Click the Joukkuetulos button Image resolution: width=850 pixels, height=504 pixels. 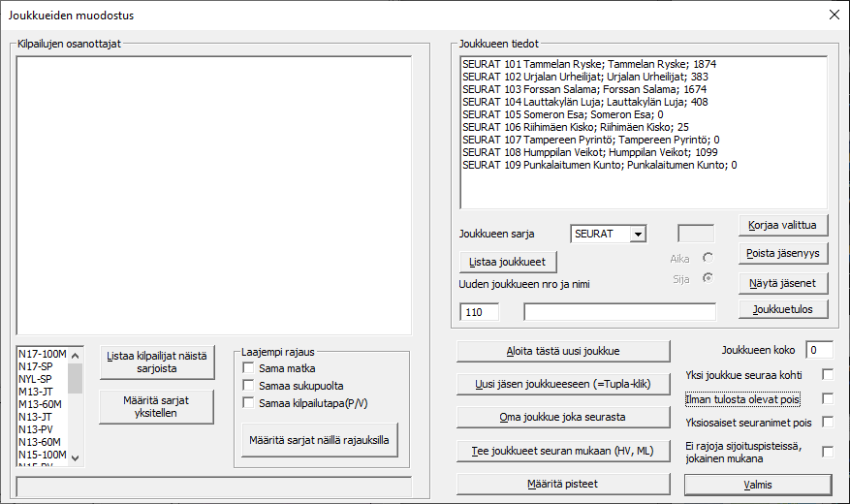pyautogui.click(x=783, y=310)
